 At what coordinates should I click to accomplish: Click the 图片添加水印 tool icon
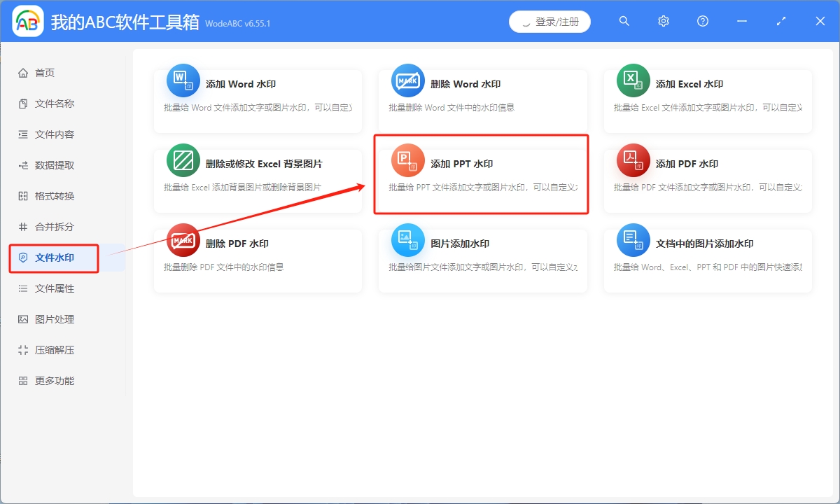click(x=407, y=239)
